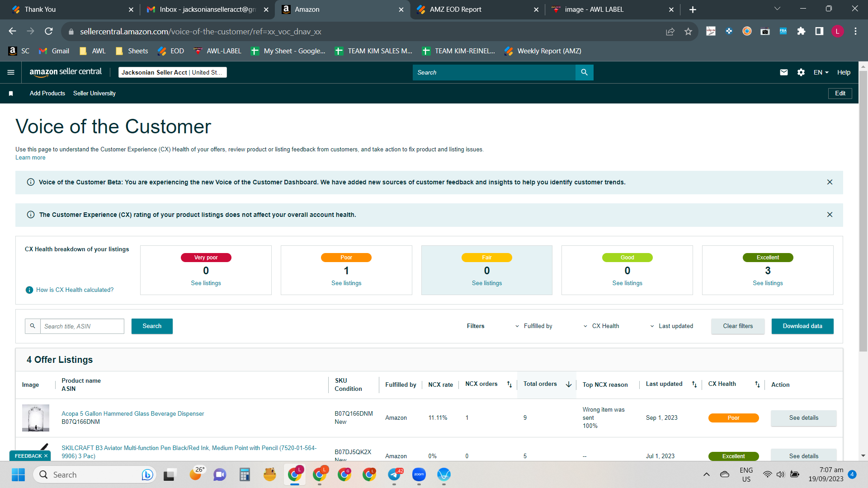Click the Amazon Seller Central logo
The image size is (868, 488).
tap(66, 72)
